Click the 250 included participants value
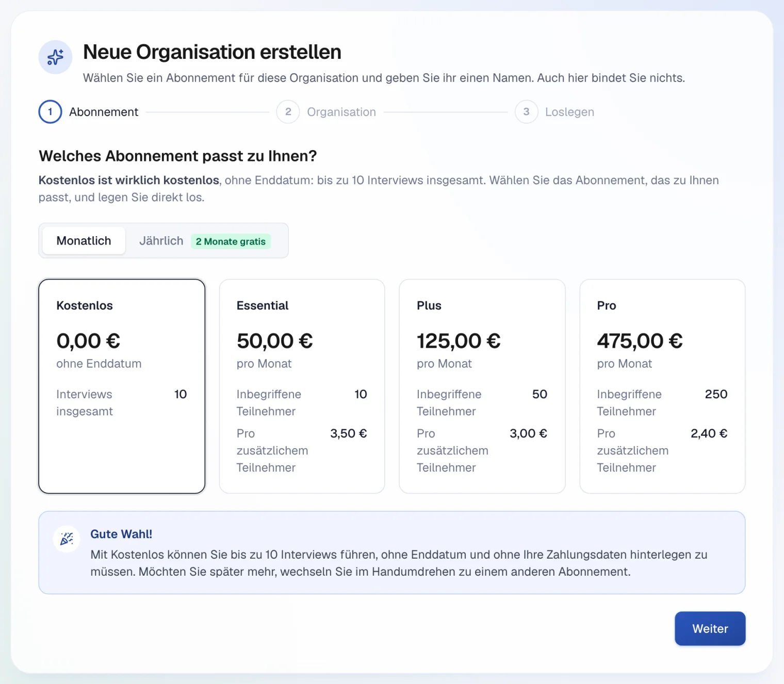Image resolution: width=784 pixels, height=684 pixels. point(716,394)
